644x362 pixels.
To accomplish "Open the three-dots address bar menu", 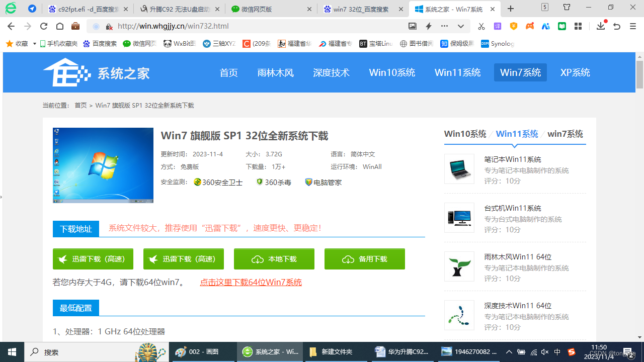I will (444, 26).
